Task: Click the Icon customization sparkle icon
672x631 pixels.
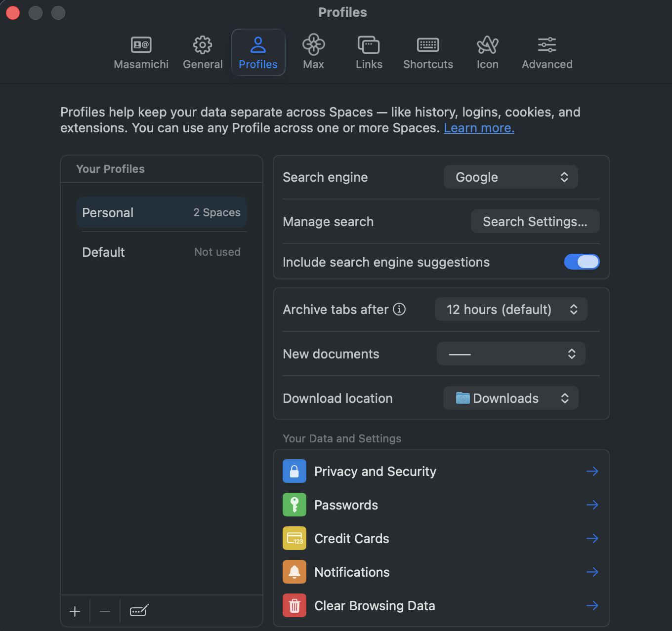Action: 487,45
